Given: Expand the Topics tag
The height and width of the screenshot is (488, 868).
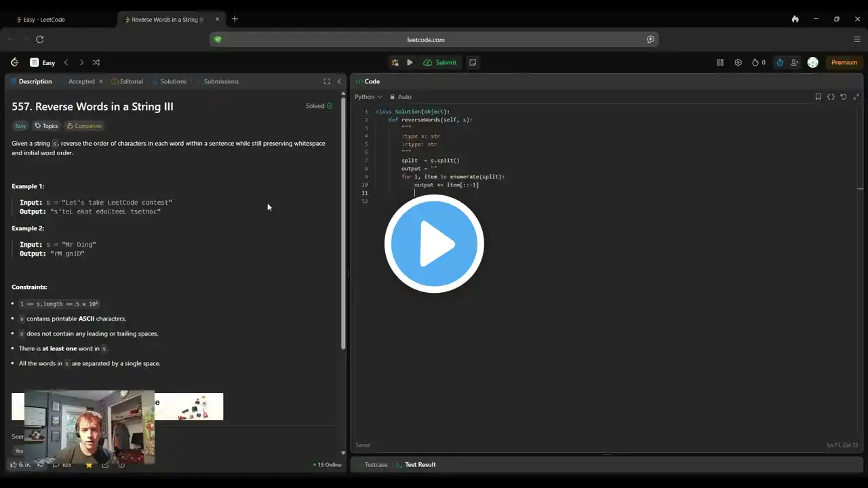Looking at the screenshot, I should click(47, 126).
